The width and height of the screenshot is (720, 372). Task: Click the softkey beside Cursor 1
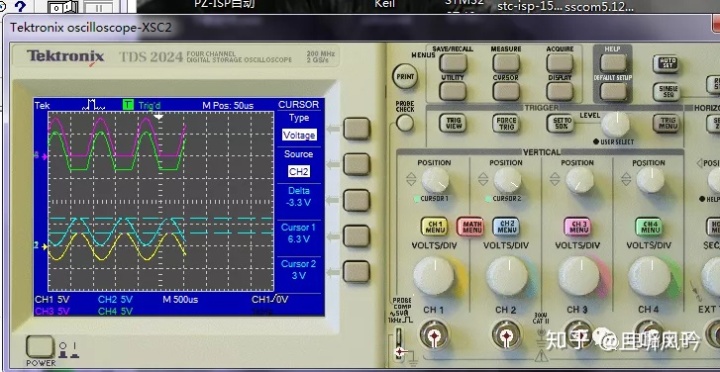[356, 236]
